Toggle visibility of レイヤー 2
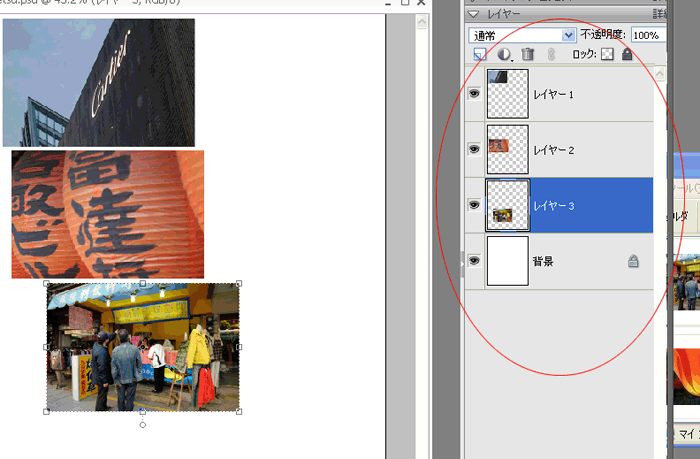This screenshot has height=459, width=700. (x=474, y=149)
